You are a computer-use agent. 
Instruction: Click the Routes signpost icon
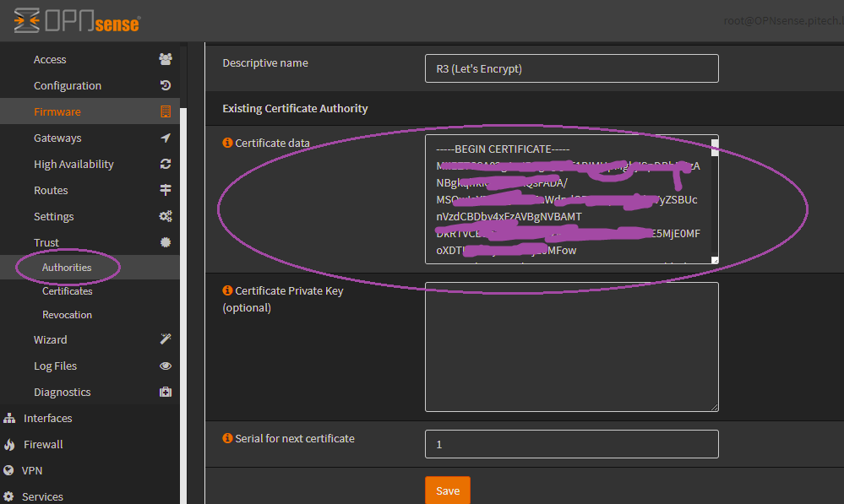click(166, 190)
